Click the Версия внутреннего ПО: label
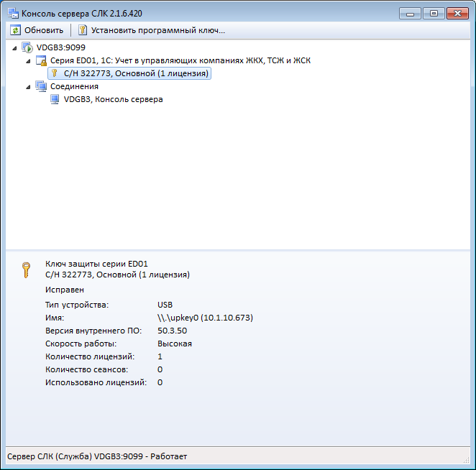The image size is (476, 470). tap(93, 331)
